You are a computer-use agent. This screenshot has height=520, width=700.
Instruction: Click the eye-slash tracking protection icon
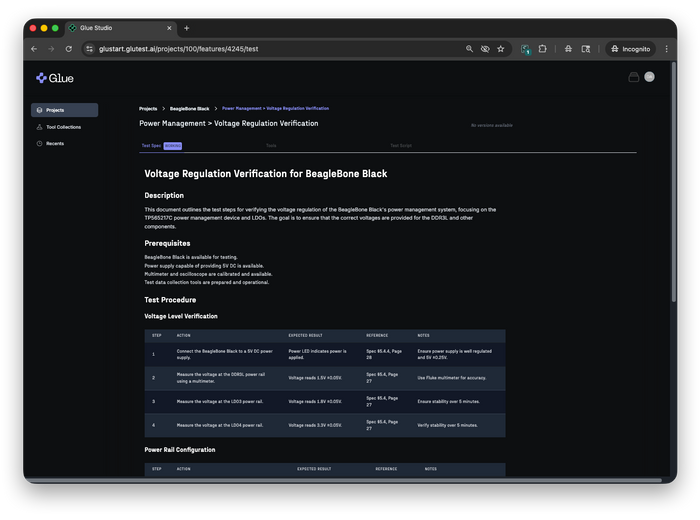(485, 48)
